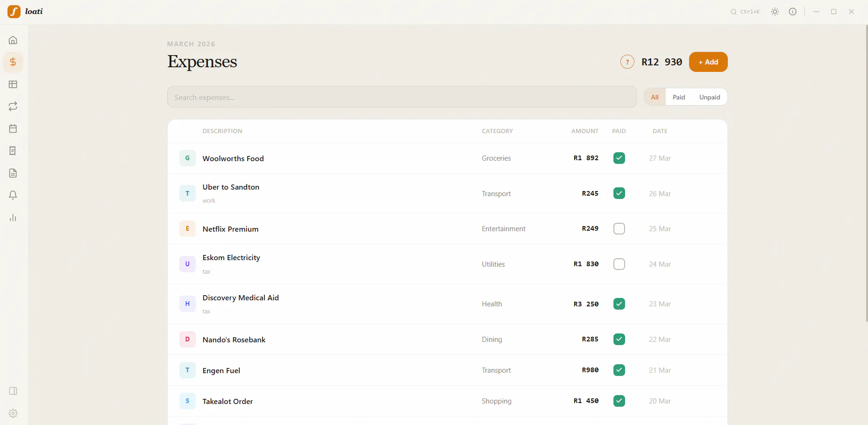Viewport: 868px width, 425px height.
Task: Uncheck paid for Woolworths Food
Action: pos(619,158)
